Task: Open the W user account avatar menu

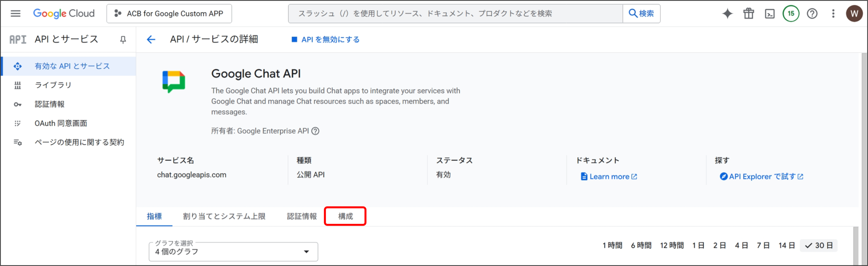Action: (854, 14)
